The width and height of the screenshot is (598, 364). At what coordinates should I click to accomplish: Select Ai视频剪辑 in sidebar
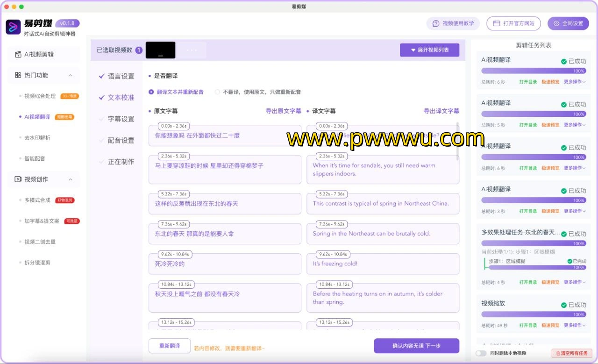pos(44,54)
